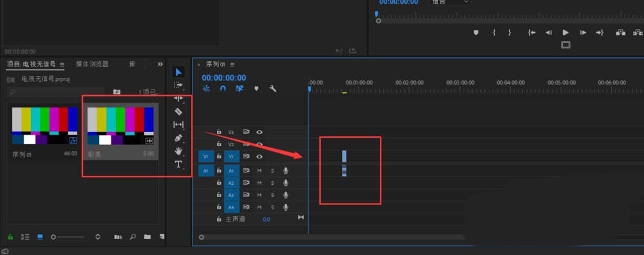Screen dimensions: 644x255
Task: Select the Hand tool
Action: [x=178, y=151]
